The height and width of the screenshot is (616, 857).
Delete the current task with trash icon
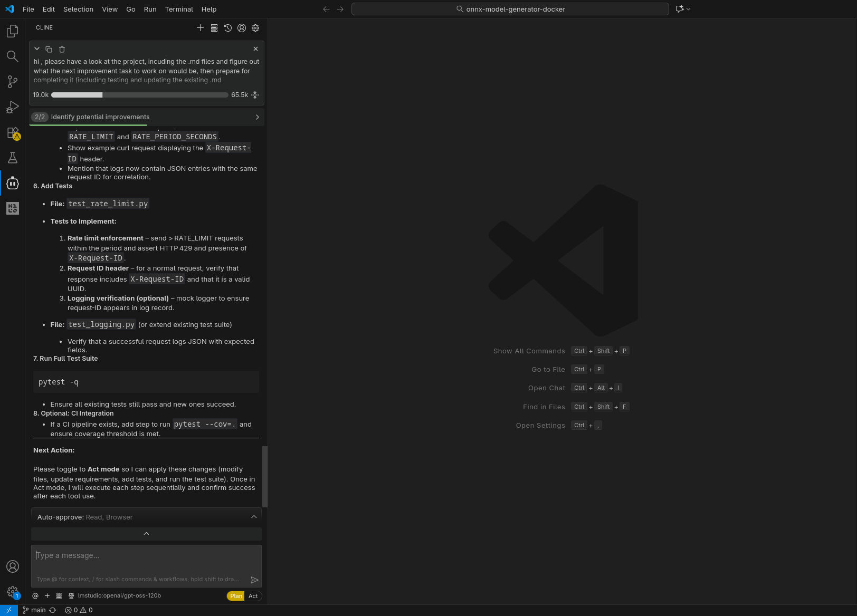[62, 49]
